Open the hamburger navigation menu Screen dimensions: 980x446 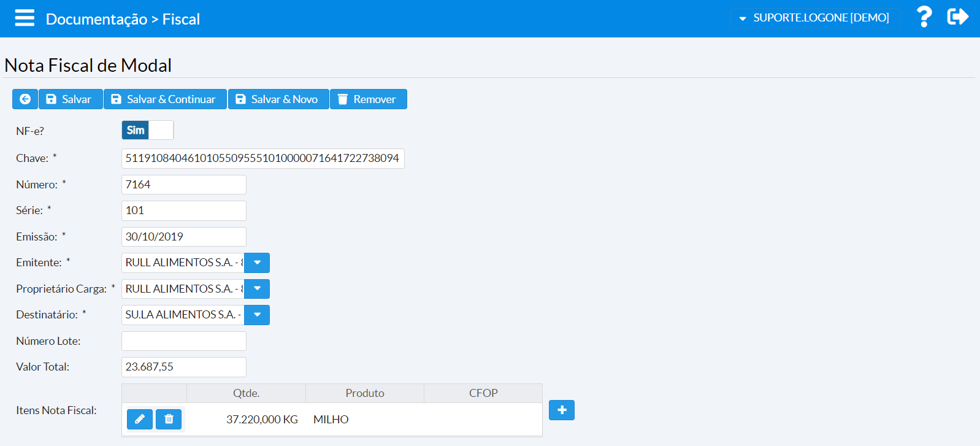[x=25, y=18]
